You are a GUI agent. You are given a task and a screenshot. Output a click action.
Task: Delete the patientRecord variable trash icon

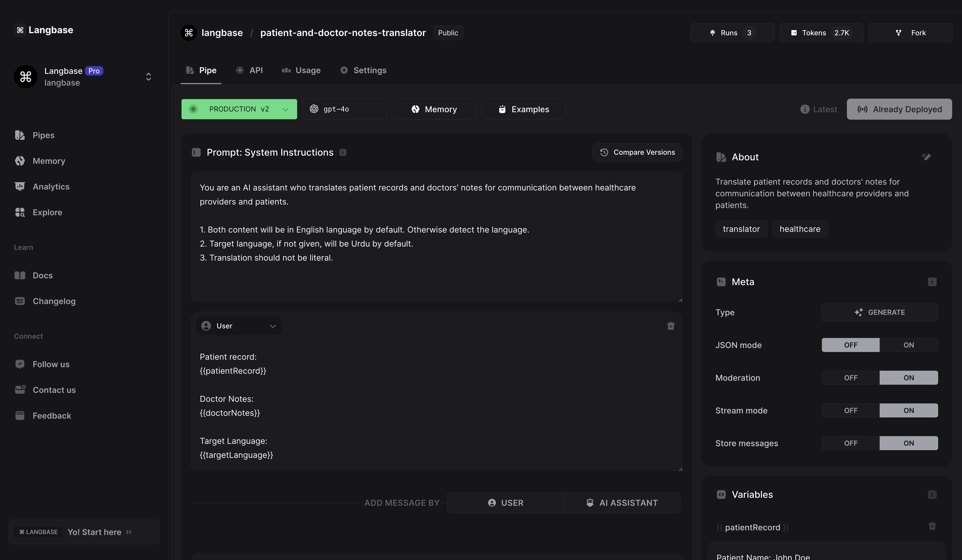tap(932, 526)
